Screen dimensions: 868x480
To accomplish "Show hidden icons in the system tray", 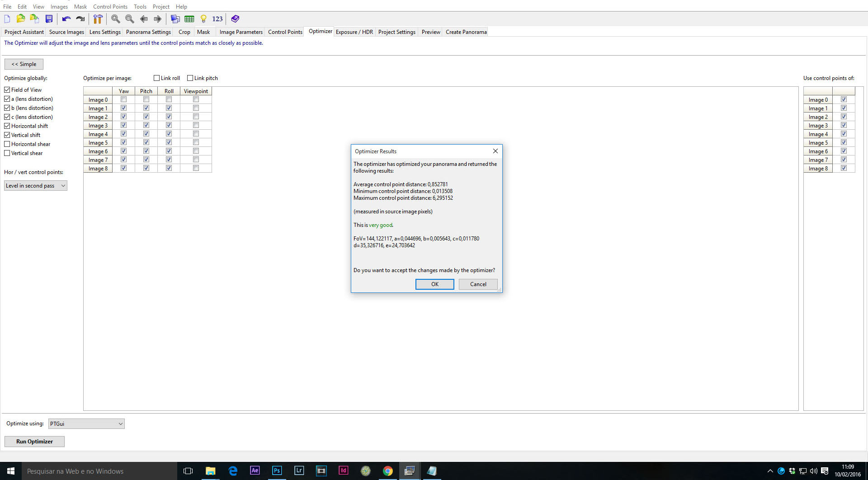I will coord(770,471).
